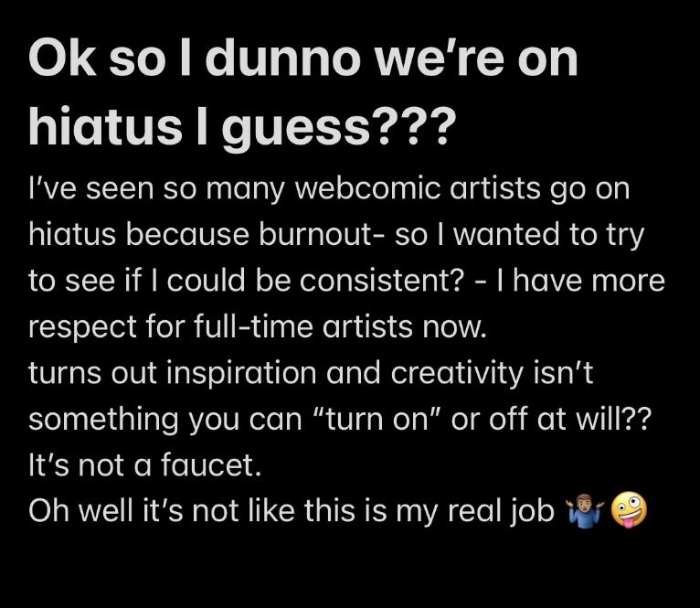Click the word "something" in the post

click(103, 420)
